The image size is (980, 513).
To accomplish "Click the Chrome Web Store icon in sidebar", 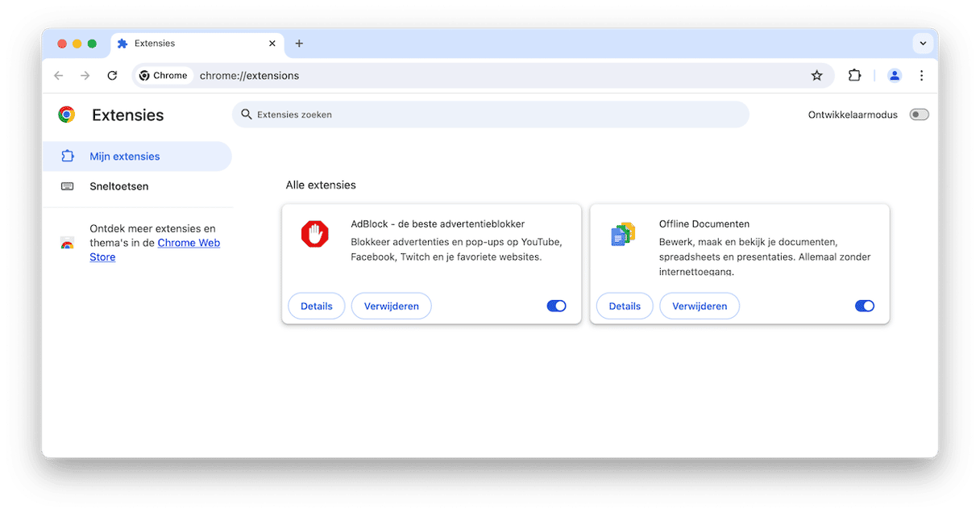I will pyautogui.click(x=67, y=244).
